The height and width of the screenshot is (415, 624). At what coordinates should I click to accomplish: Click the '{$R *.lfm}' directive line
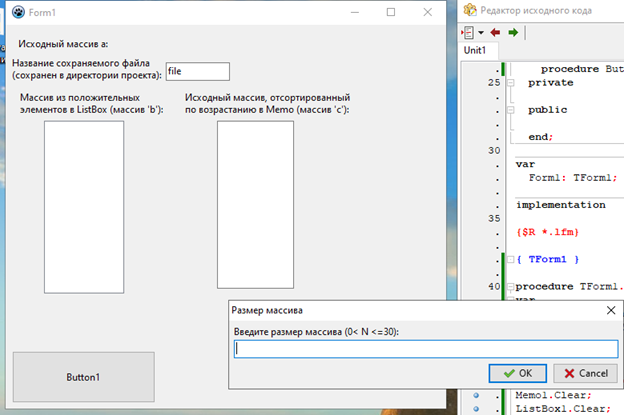tap(547, 232)
